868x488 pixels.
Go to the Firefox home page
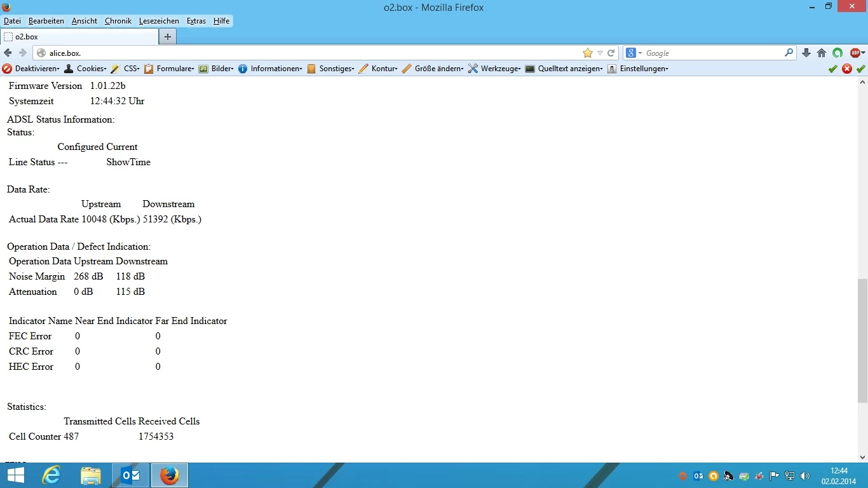[822, 53]
